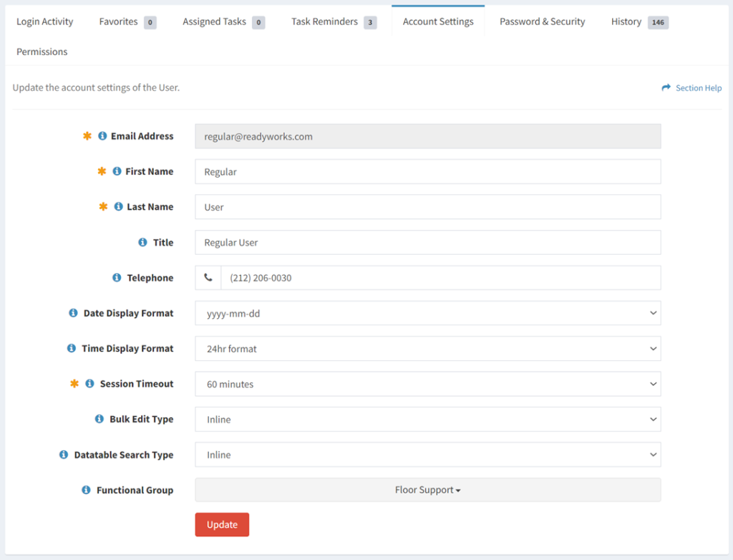Image resolution: width=733 pixels, height=560 pixels.
Task: View the History tab
Action: 626,21
